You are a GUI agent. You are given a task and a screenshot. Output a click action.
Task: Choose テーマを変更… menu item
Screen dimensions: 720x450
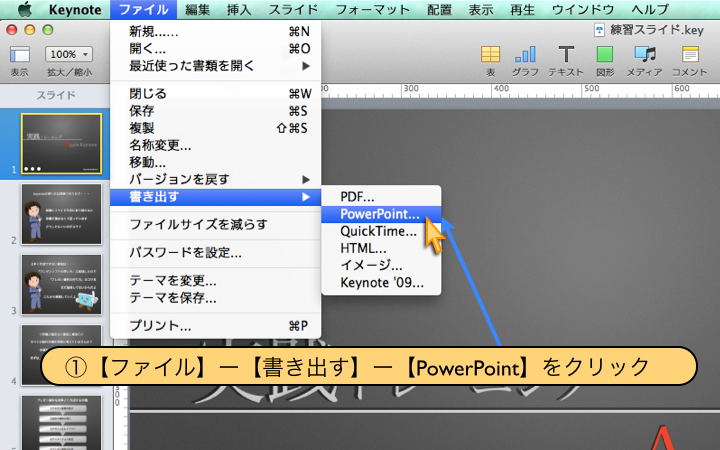pos(215,281)
